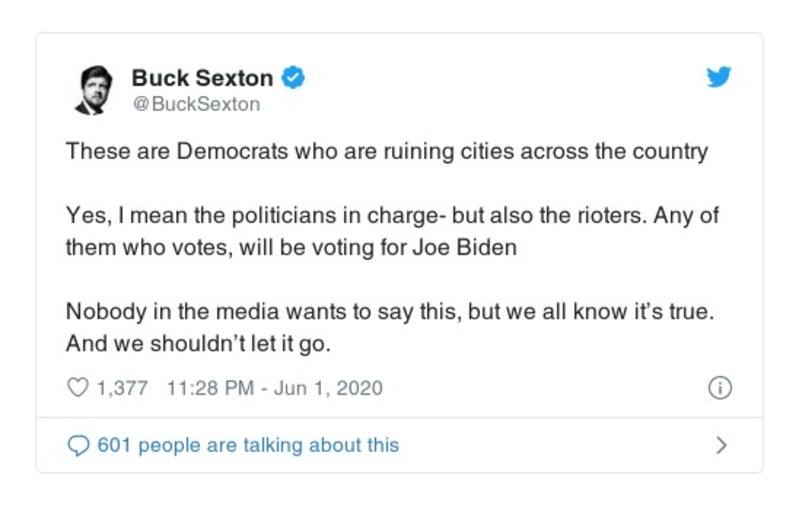The height and width of the screenshot is (513, 799).
Task: Click the blue speech bubble icon
Action: pyautogui.click(x=78, y=445)
